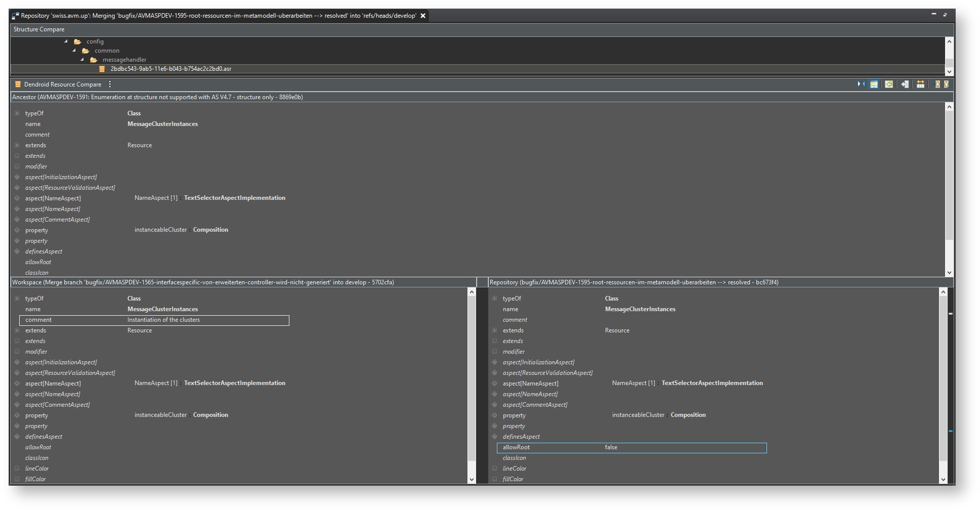
Task: Minimize the compare editor view
Action: tap(934, 14)
